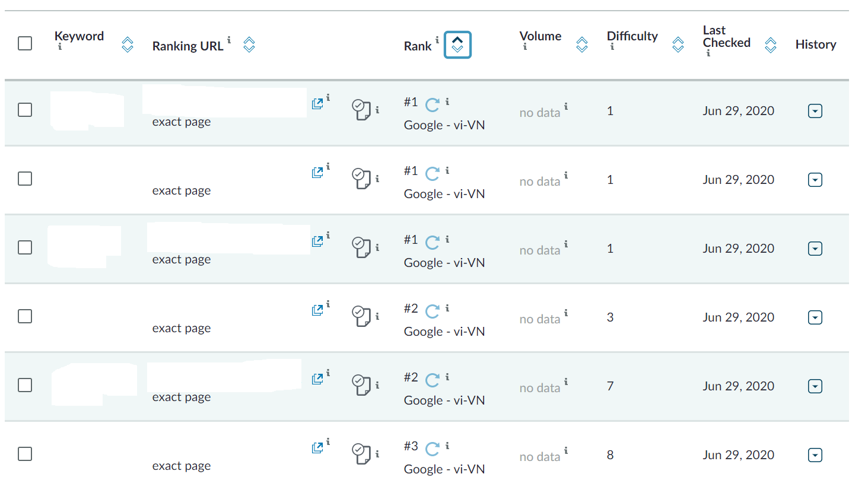Click page optimization icon in Difficulty 3 row
The image size is (868, 477).
coord(361,316)
